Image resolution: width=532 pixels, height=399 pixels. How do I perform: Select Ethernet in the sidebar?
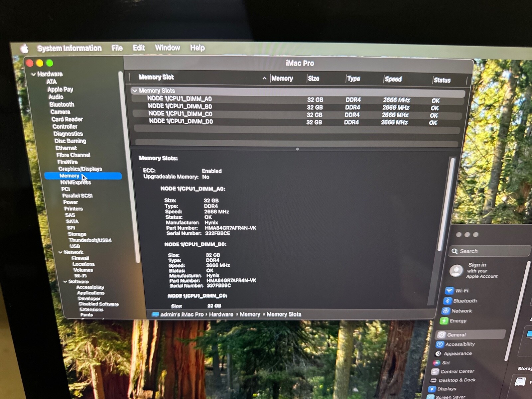[x=66, y=148]
